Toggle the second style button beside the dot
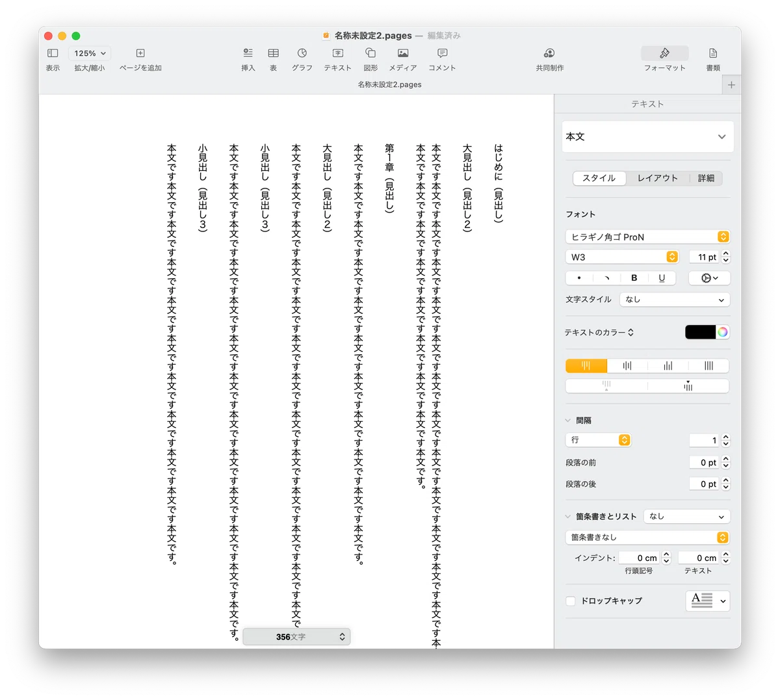The height and width of the screenshot is (700, 780). click(607, 278)
